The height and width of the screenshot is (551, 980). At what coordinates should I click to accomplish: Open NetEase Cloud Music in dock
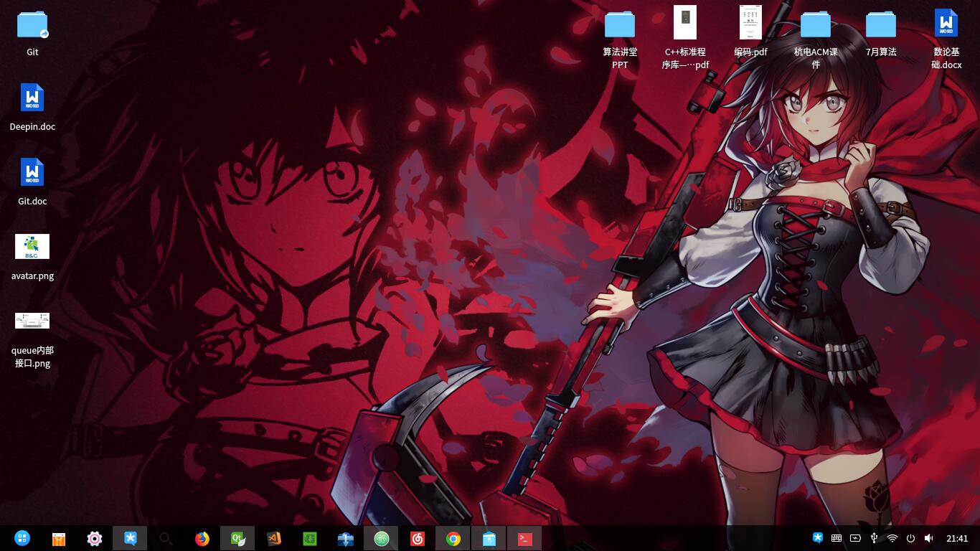[x=418, y=538]
